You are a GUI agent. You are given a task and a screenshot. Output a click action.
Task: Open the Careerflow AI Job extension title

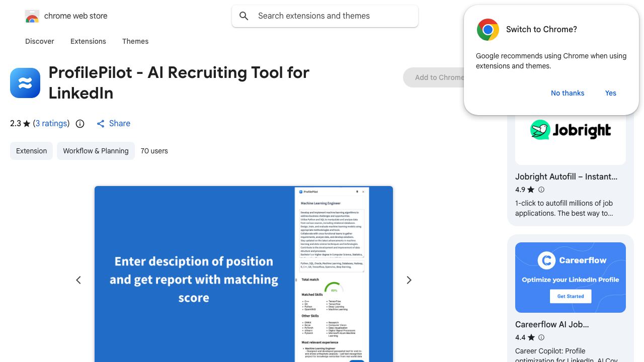point(552,324)
